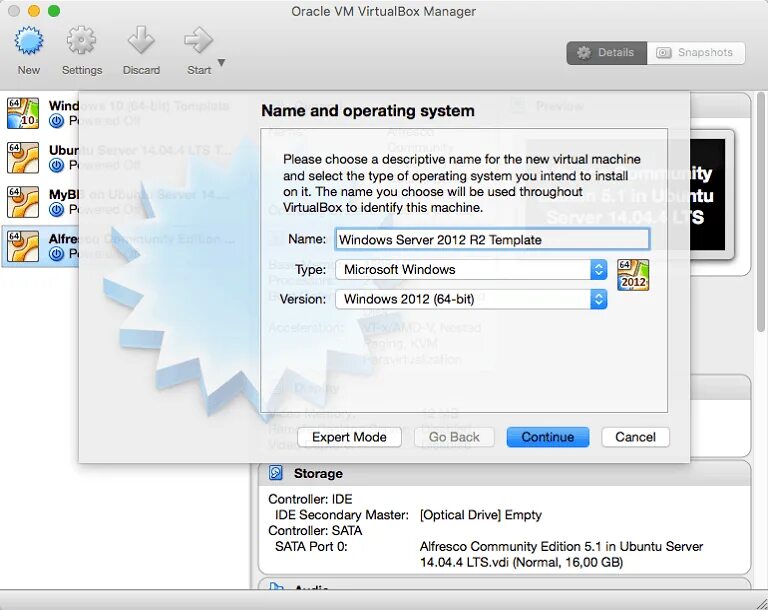Click the yellow minimize window button

[34, 11]
